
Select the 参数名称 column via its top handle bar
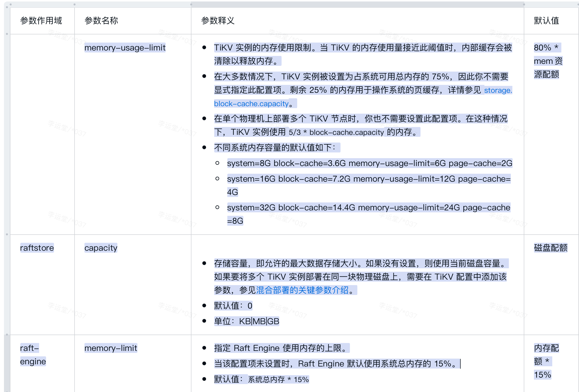132,4
